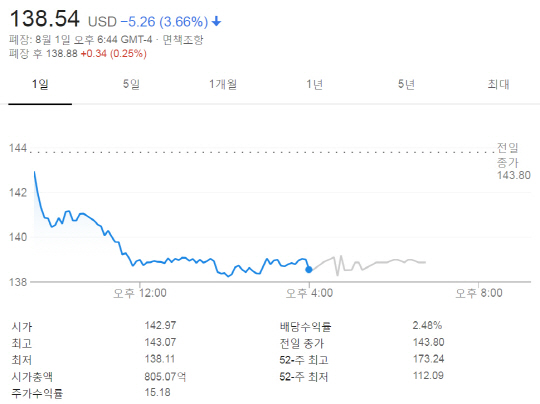Image resolution: width=540 pixels, height=404 pixels.
Task: Click the 오후 12:00 axis label
Action: [139, 293]
